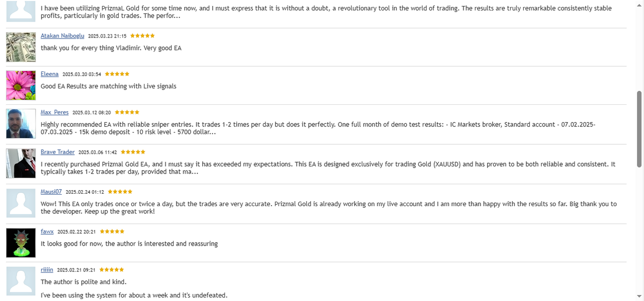Open Atakan Naiboglu's money avatar image

pos(21,47)
